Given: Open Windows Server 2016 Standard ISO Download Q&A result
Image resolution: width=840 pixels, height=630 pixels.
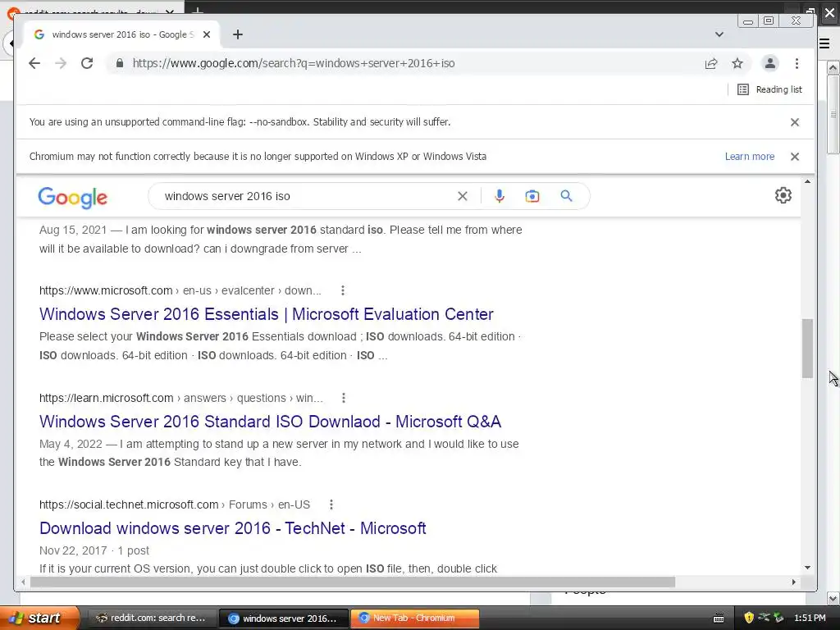Looking at the screenshot, I should coord(270,422).
